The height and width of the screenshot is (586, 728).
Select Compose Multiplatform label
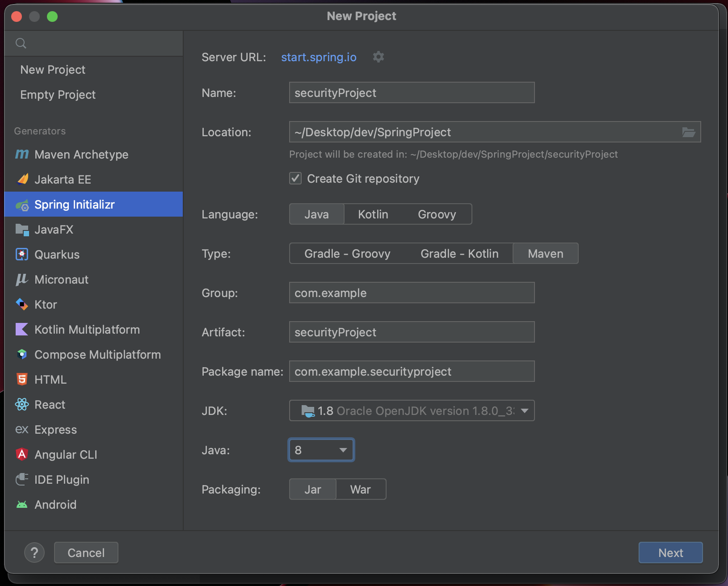click(x=98, y=355)
